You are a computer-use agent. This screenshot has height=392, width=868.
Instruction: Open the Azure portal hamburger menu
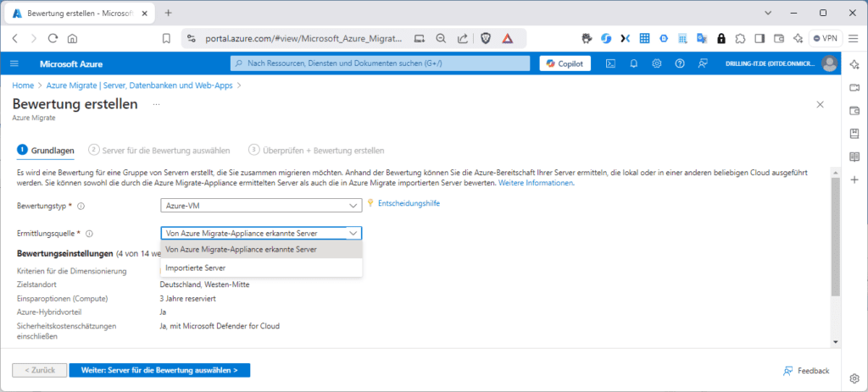coord(14,63)
